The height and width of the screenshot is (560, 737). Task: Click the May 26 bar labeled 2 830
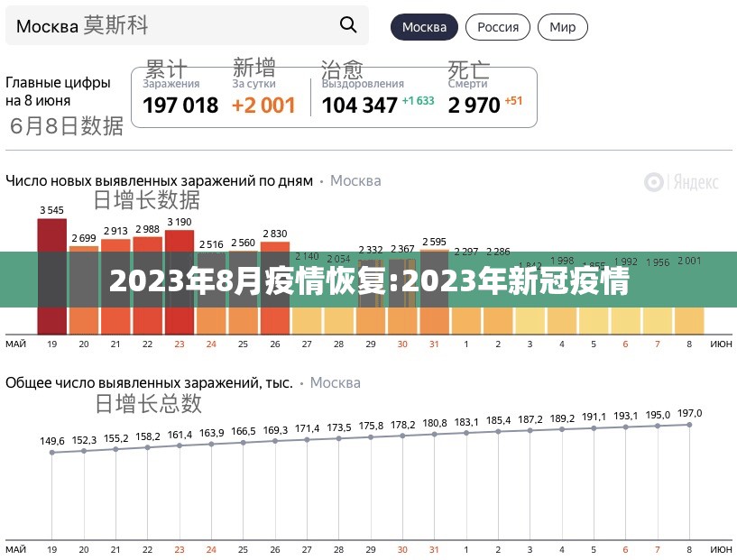tap(275, 289)
